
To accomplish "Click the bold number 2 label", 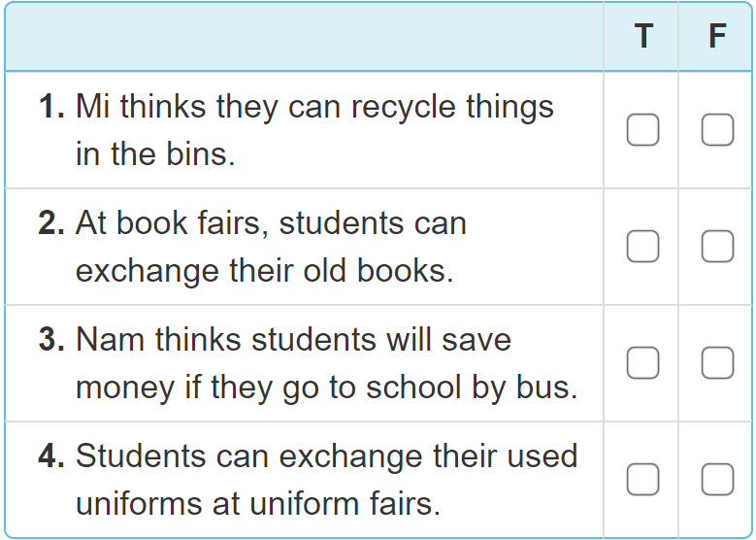I will pyautogui.click(x=51, y=223).
